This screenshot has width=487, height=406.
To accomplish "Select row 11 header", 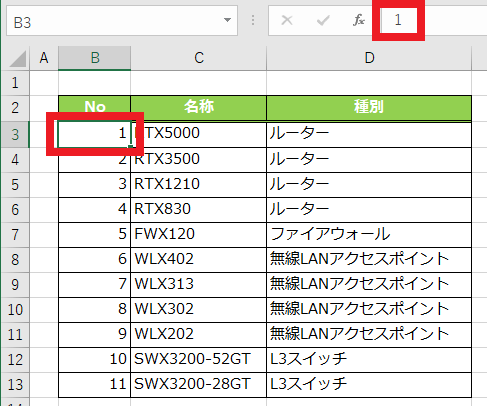I will click(x=15, y=335).
